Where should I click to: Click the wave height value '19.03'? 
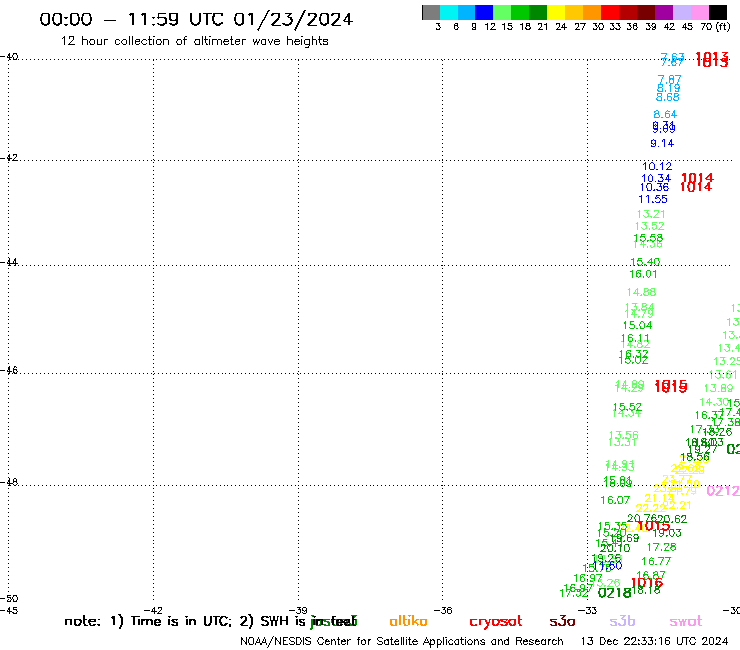667,533
